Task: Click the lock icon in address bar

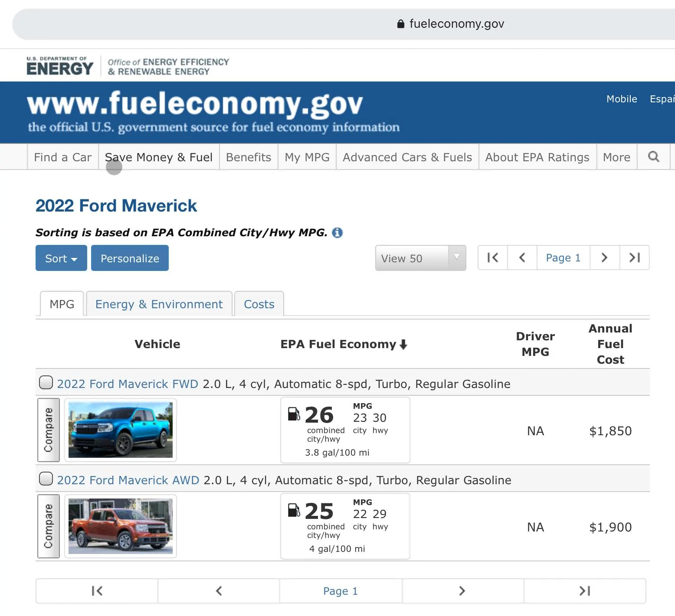Action: (x=401, y=24)
